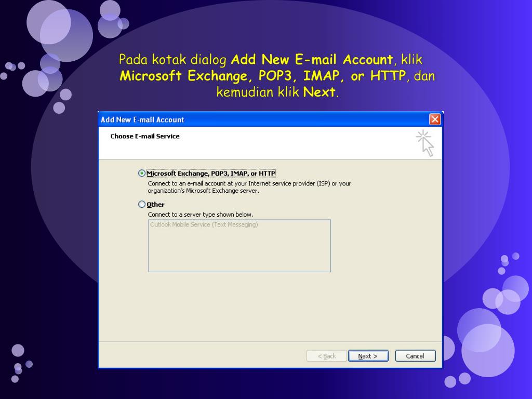This screenshot has width=532, height=399.
Task: Select Outlook Mobile Service (Text Messaging) list entry
Action: click(x=204, y=224)
